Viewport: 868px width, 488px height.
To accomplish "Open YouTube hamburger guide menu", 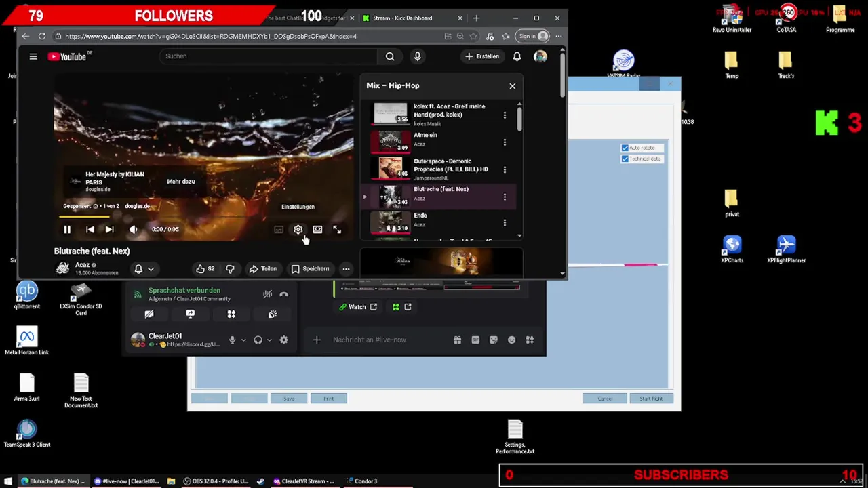I will point(33,56).
